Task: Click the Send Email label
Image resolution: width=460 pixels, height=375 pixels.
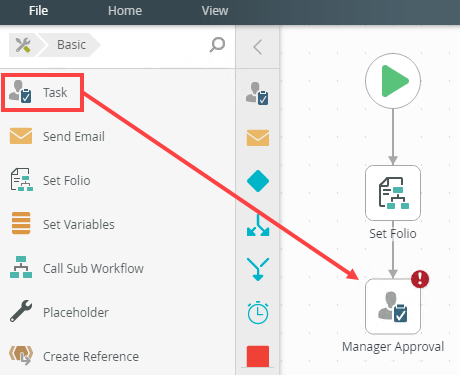Action: click(x=74, y=137)
